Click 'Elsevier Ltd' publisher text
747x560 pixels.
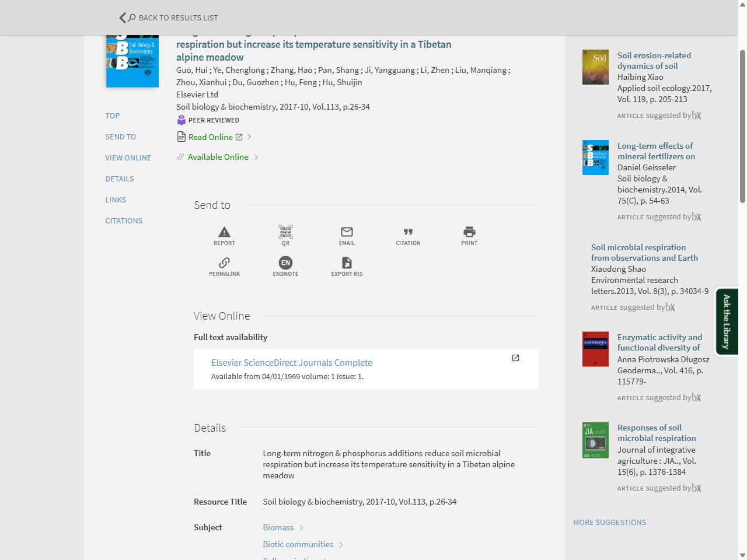[x=197, y=94]
